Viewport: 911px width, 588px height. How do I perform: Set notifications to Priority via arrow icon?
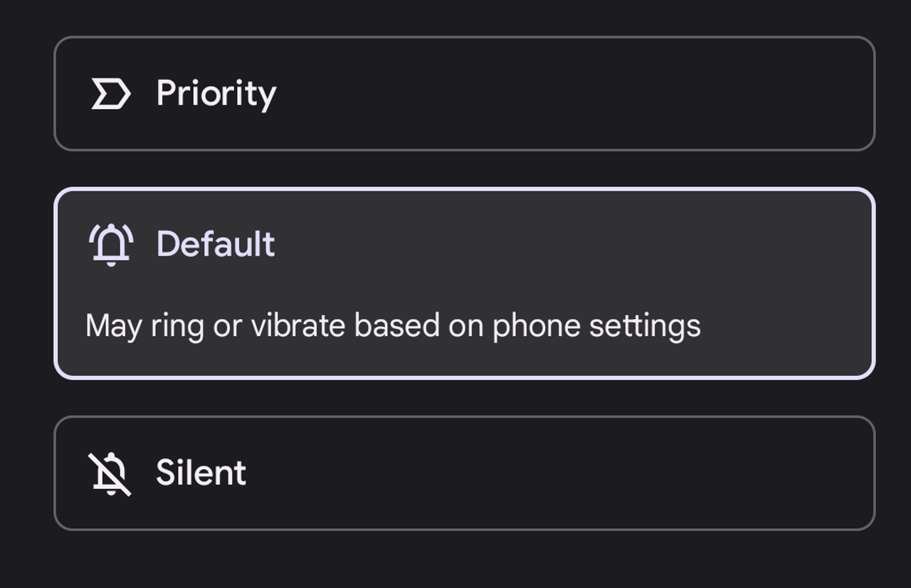tap(111, 94)
